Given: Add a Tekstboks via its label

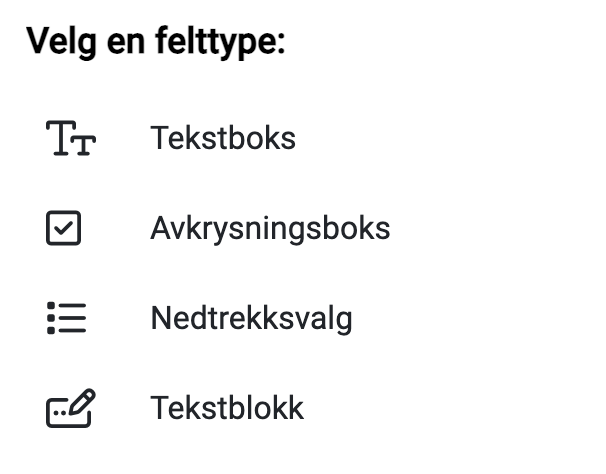Looking at the screenshot, I should [223, 138].
